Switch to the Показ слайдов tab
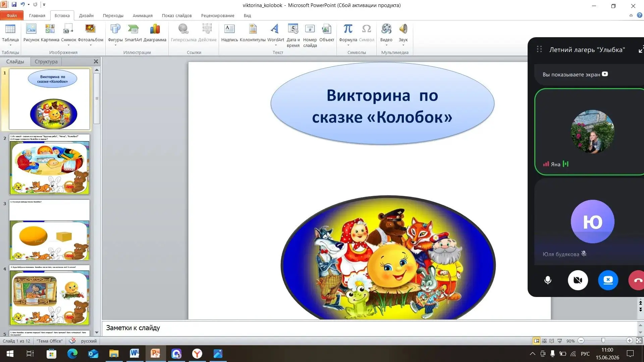The width and height of the screenshot is (644, 362). click(177, 15)
